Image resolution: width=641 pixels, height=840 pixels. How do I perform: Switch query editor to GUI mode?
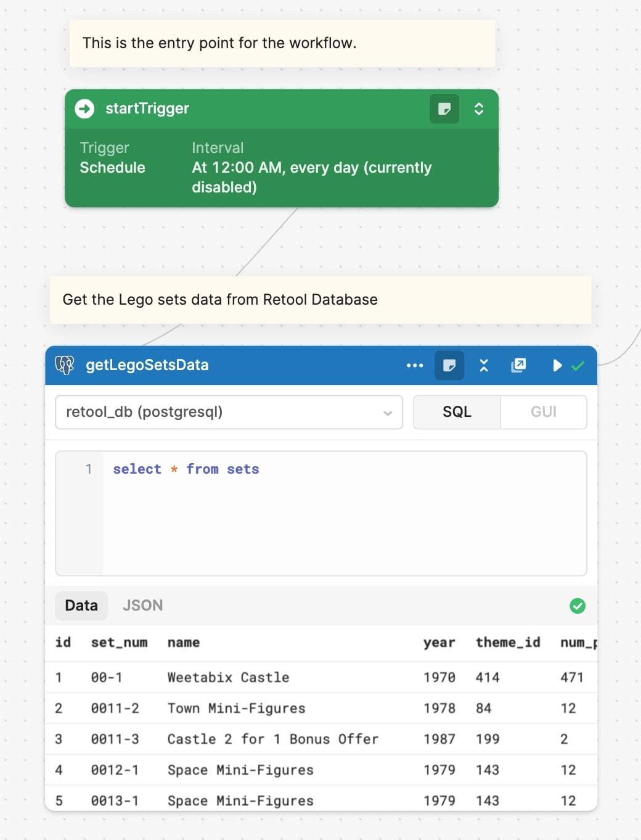coord(543,412)
